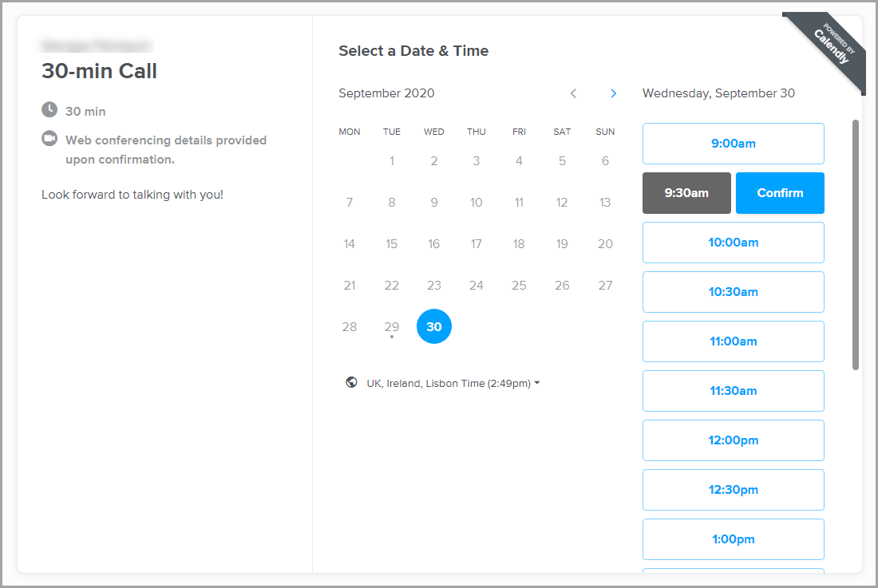The image size is (878, 588).
Task: Pick the 11:30am time slot
Action: [733, 391]
